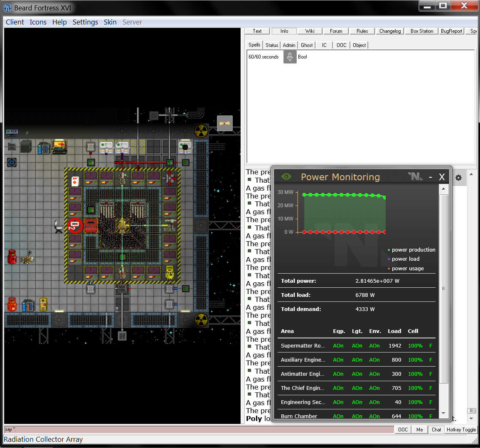Click the red airlock door
480x448 pixels.
pyautogui.click(x=91, y=226)
